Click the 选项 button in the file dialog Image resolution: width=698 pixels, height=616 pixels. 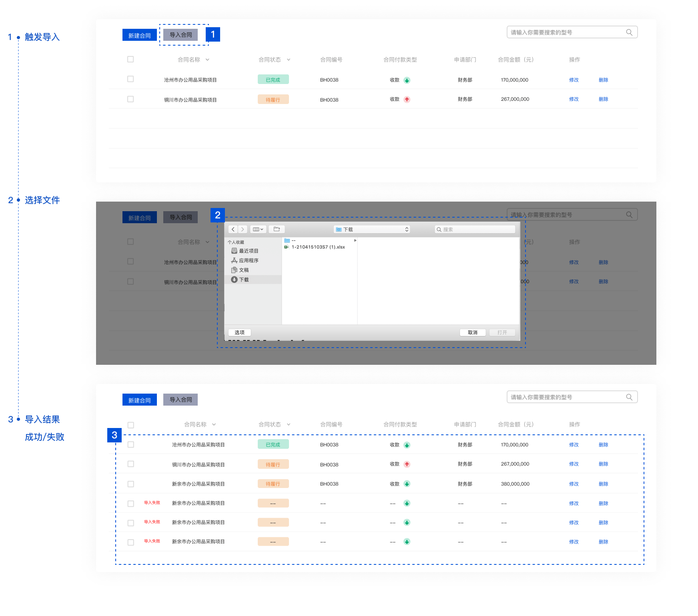[239, 332]
